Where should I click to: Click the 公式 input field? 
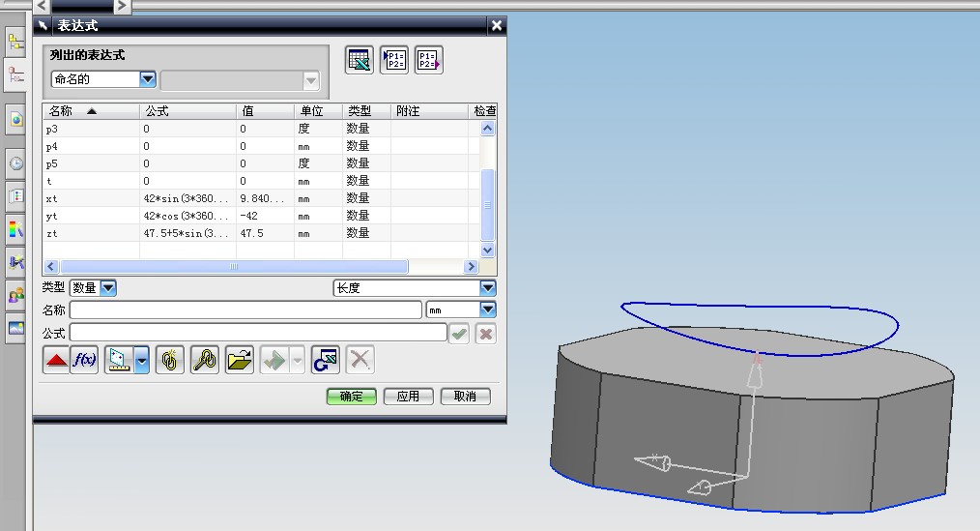[x=258, y=334]
